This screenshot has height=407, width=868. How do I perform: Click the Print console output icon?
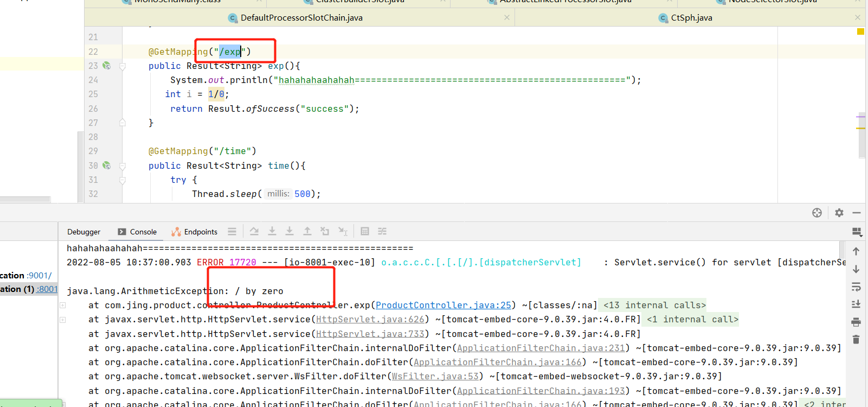click(856, 322)
